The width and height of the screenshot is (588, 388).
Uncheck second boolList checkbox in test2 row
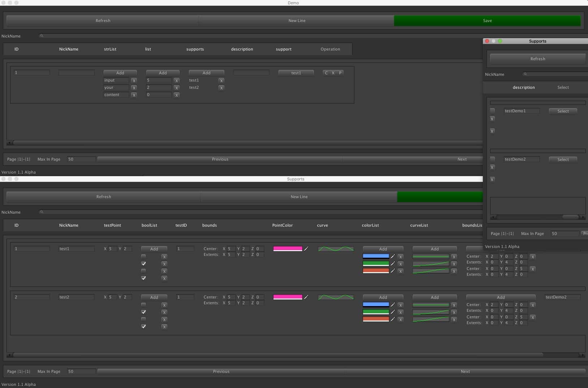tap(143, 312)
